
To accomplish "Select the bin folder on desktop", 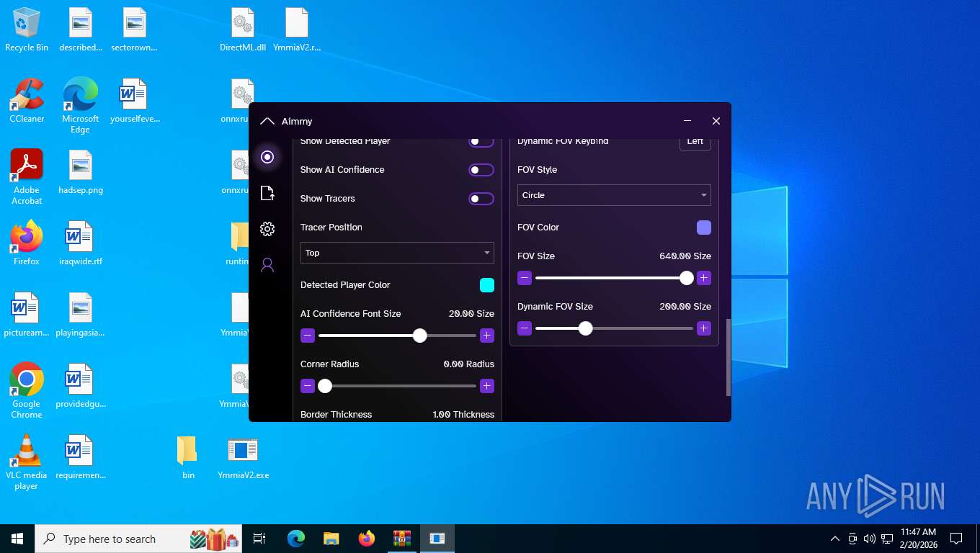I will point(188,457).
